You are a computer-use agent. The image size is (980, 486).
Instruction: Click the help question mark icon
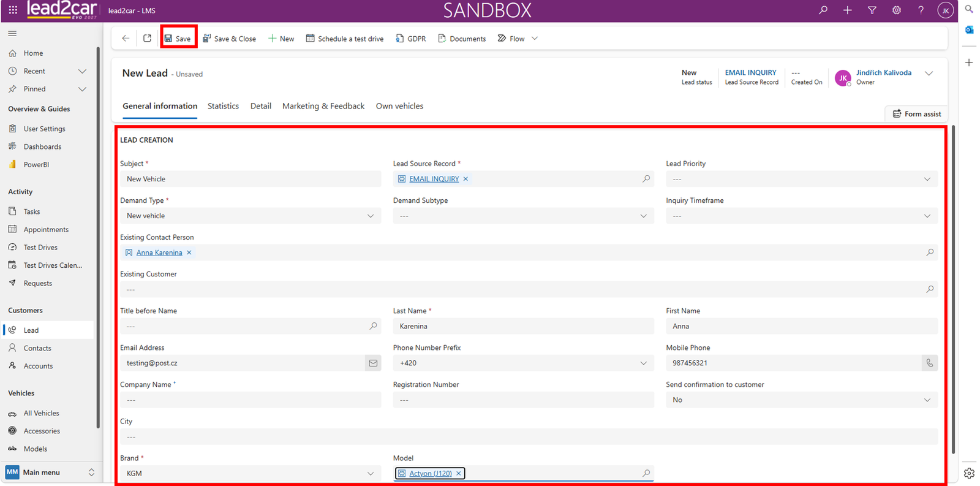pos(921,10)
